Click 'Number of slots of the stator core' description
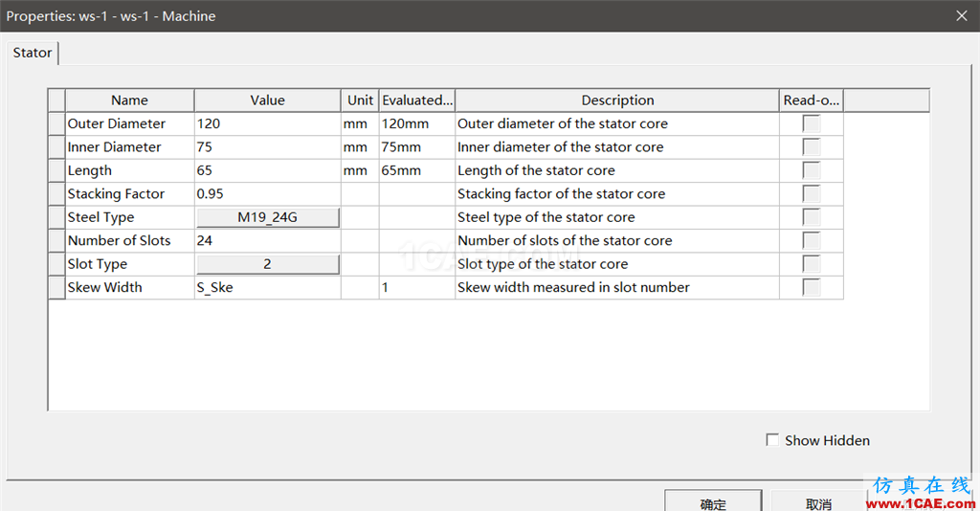Viewport: 980px width, 511px height. point(617,240)
